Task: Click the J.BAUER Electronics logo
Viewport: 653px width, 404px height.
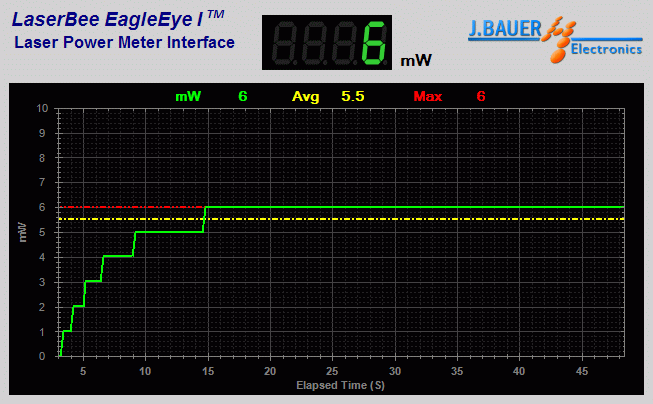Action: [555, 39]
